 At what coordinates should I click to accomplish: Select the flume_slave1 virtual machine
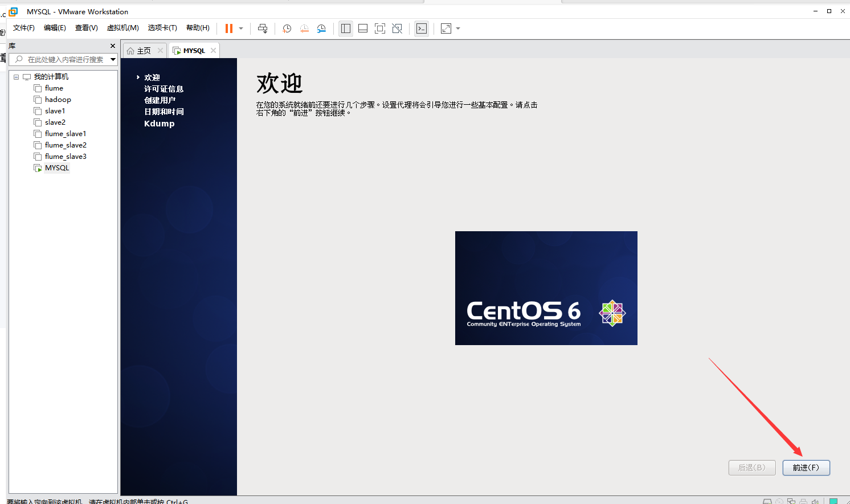tap(66, 134)
